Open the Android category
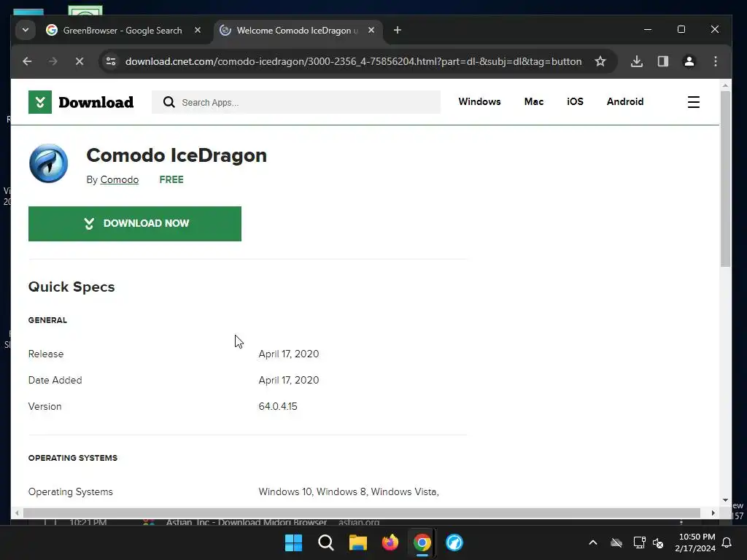Viewport: 747px width, 560px height. point(625,101)
